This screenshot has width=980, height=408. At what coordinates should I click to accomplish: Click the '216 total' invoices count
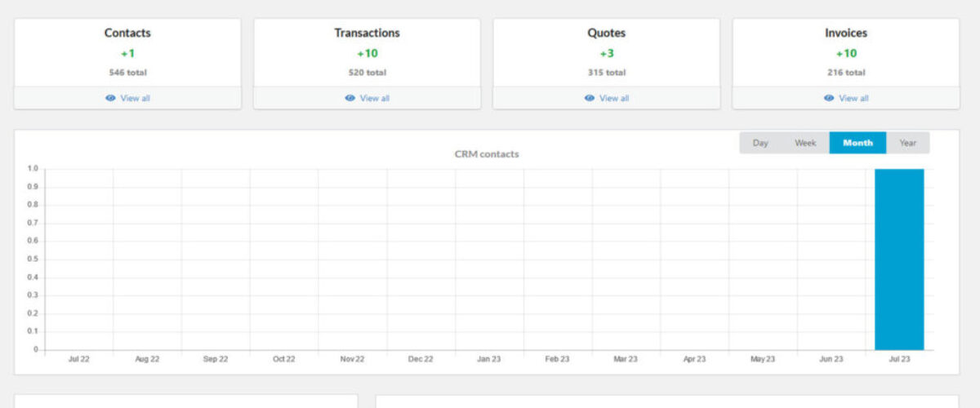point(846,72)
